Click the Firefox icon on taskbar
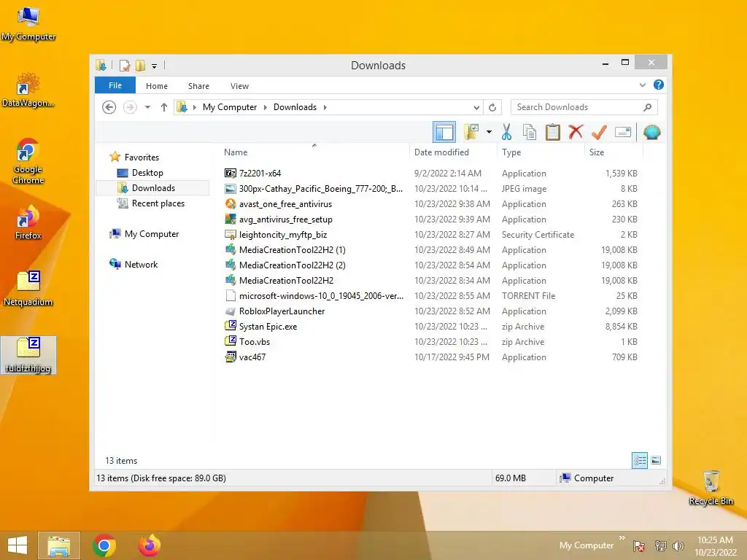The width and height of the screenshot is (747, 560). point(149,545)
